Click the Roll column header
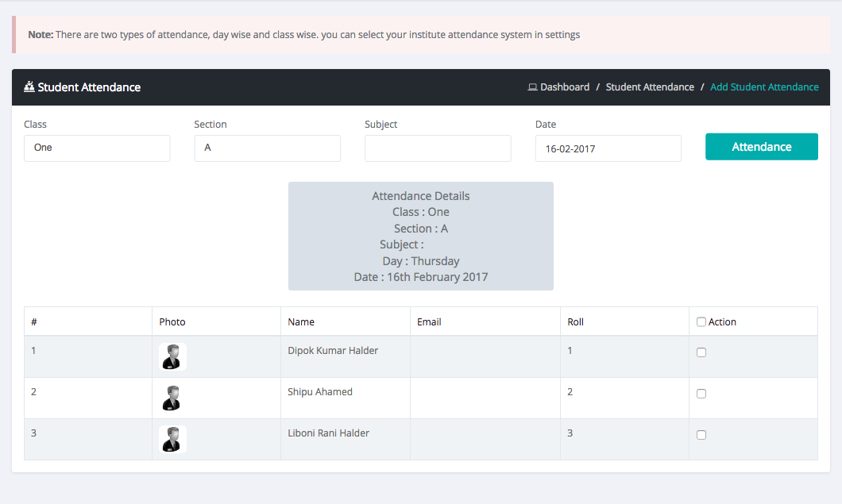 coord(575,322)
